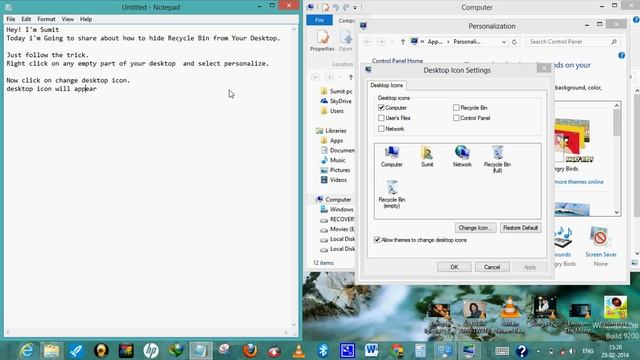Open the touch keyboard icon in taskbar
Viewport: 640px width, 360px height.
click(502, 351)
